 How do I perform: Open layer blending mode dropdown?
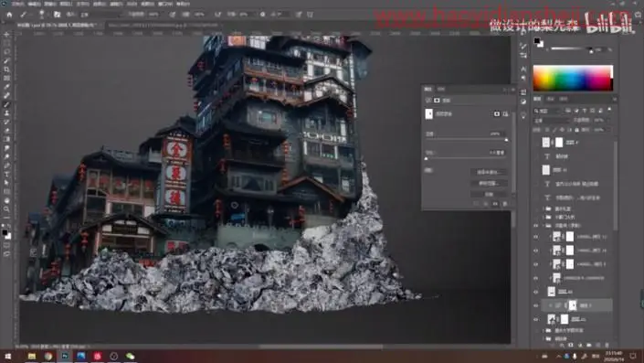(x=552, y=121)
